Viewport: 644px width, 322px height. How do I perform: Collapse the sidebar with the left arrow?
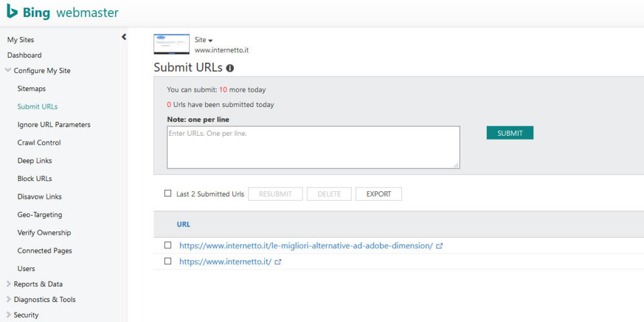point(124,37)
